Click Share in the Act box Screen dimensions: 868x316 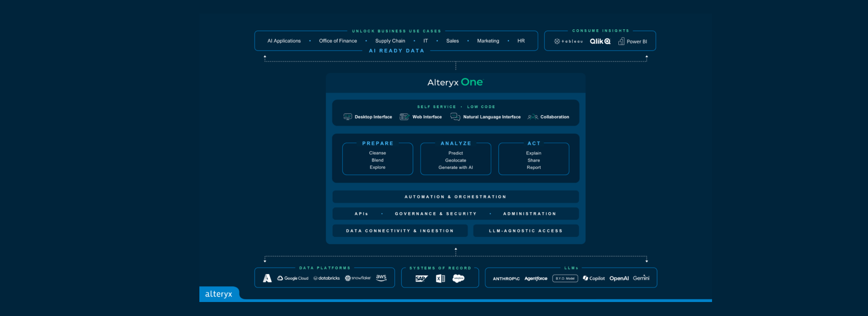[x=534, y=160]
